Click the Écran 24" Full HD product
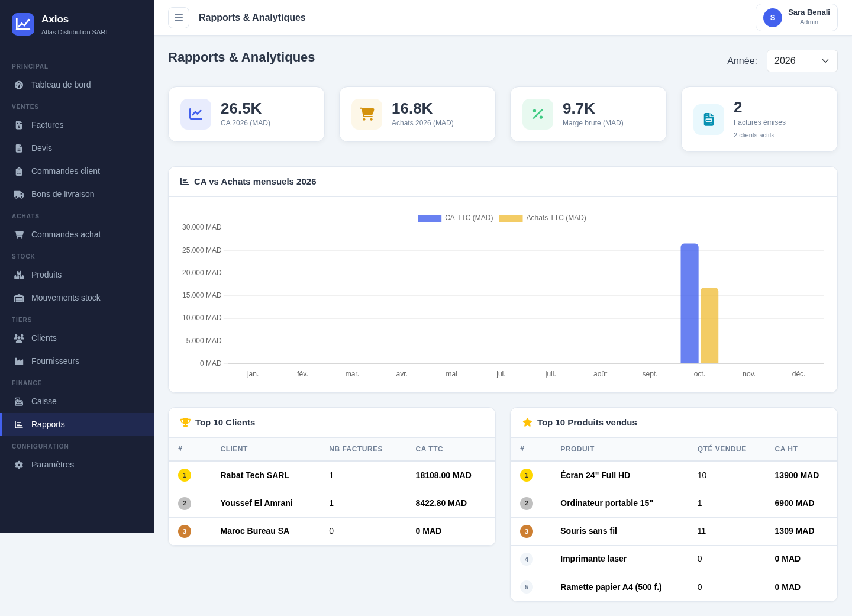 pos(595,475)
